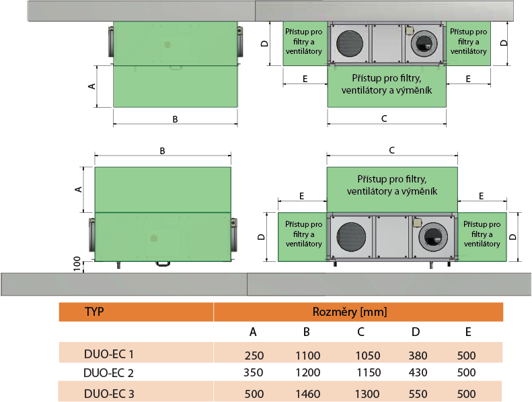Select column header A in table
532x402 pixels.
point(253,332)
